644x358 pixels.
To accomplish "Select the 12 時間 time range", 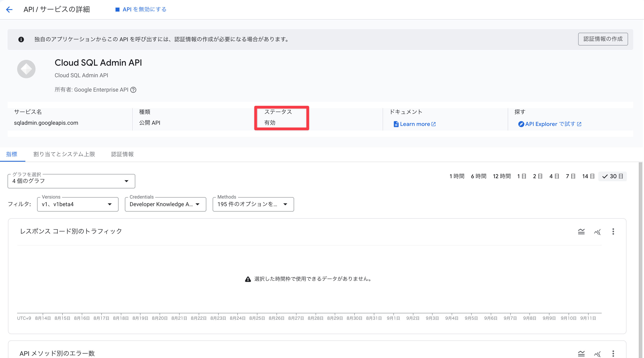I will pyautogui.click(x=502, y=176).
